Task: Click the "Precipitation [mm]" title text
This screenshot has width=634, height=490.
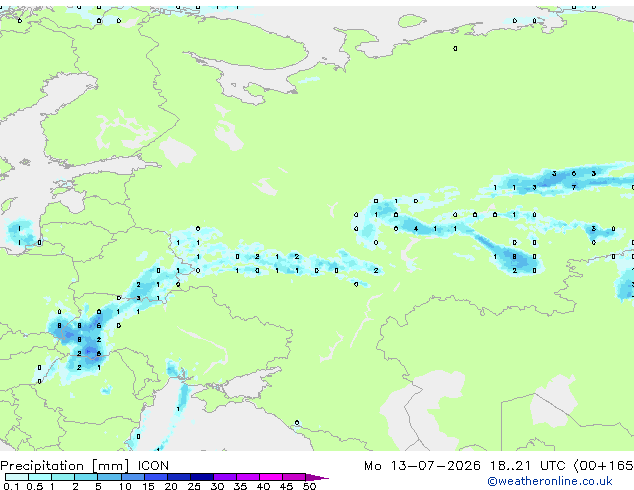Action: (65, 466)
